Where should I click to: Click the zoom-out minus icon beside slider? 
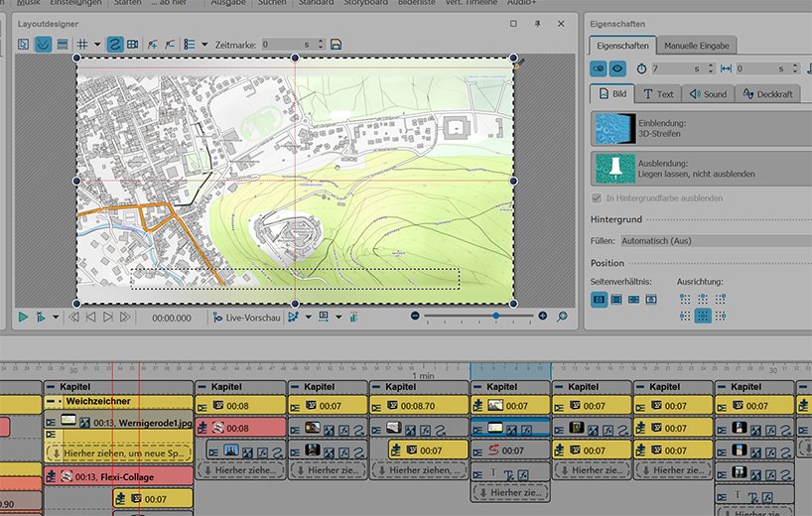[416, 317]
